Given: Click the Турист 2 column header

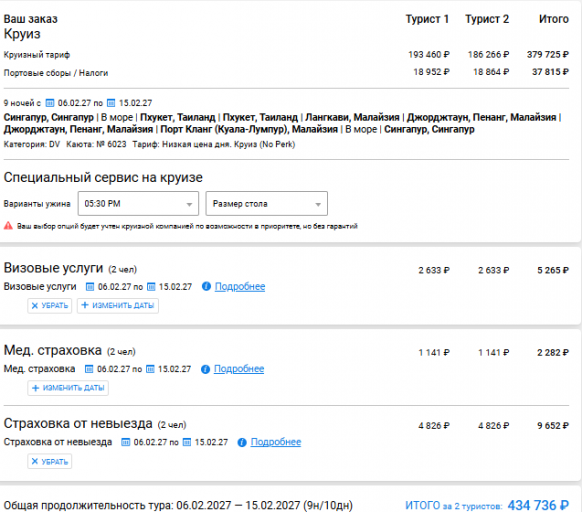Looking at the screenshot, I should point(487,19).
